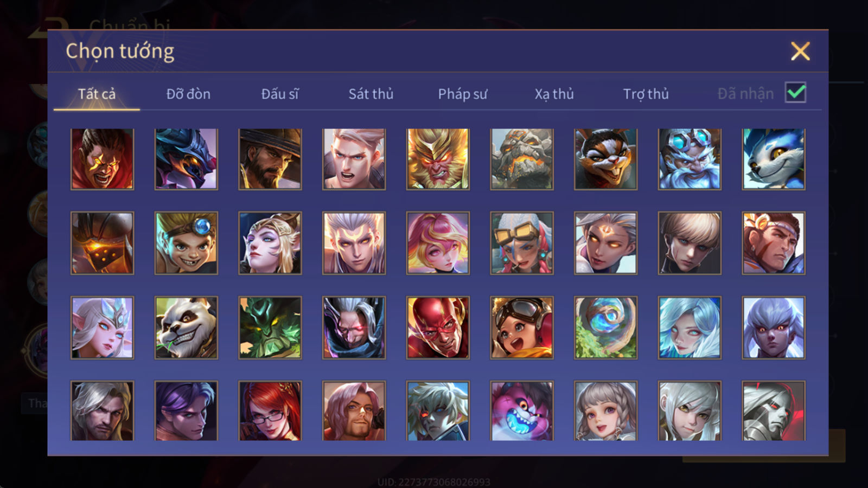Show the Pháp sư hero category

(x=462, y=94)
